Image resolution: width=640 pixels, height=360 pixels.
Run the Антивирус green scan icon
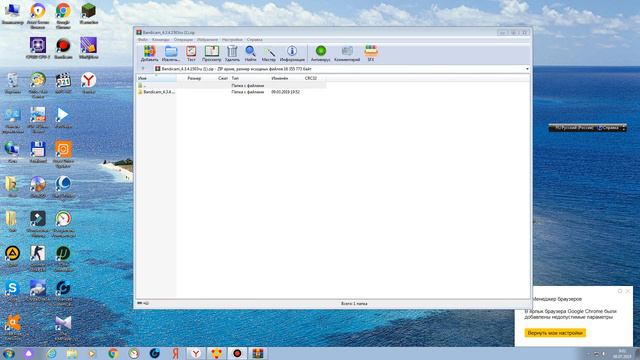click(320, 53)
